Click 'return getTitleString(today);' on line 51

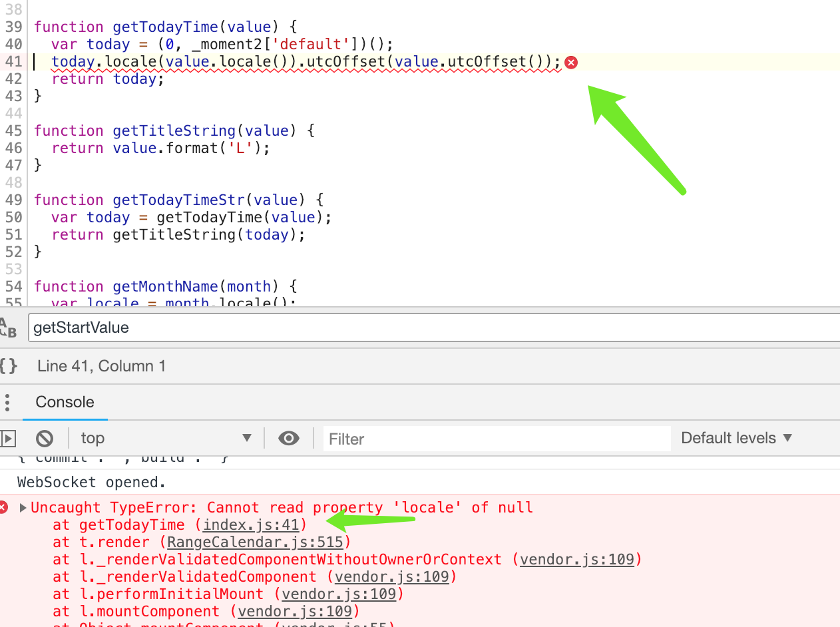(178, 235)
